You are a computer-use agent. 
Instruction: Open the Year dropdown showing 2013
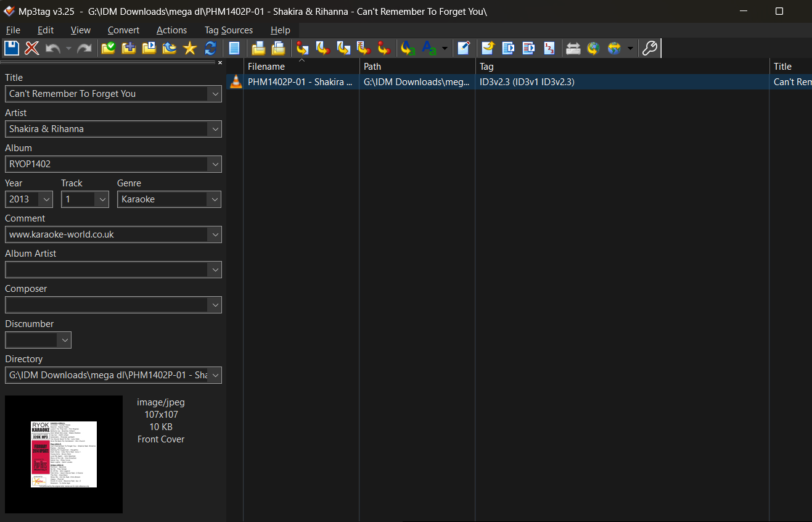coord(46,199)
